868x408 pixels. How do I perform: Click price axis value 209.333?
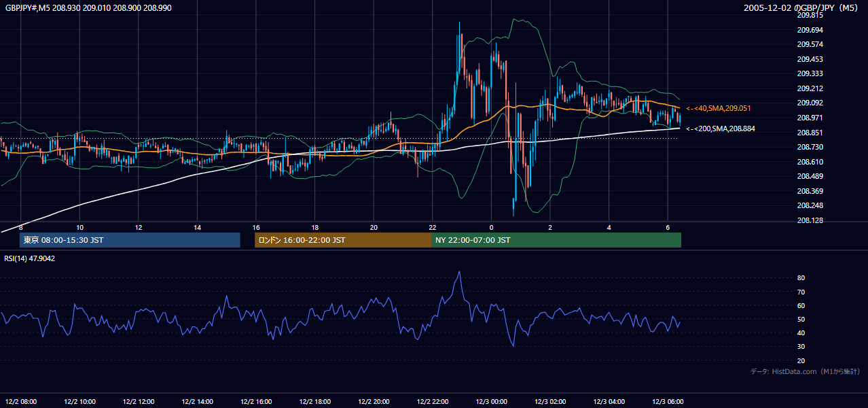(x=810, y=73)
